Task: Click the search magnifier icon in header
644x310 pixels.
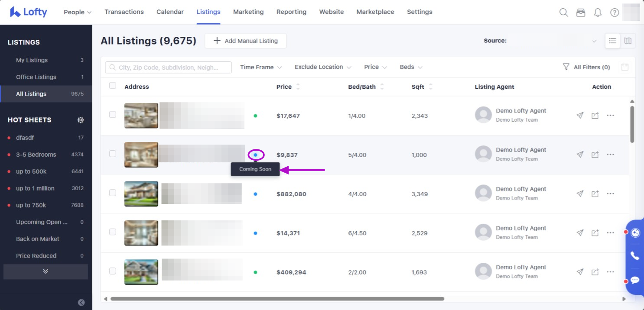Action: pyautogui.click(x=563, y=13)
